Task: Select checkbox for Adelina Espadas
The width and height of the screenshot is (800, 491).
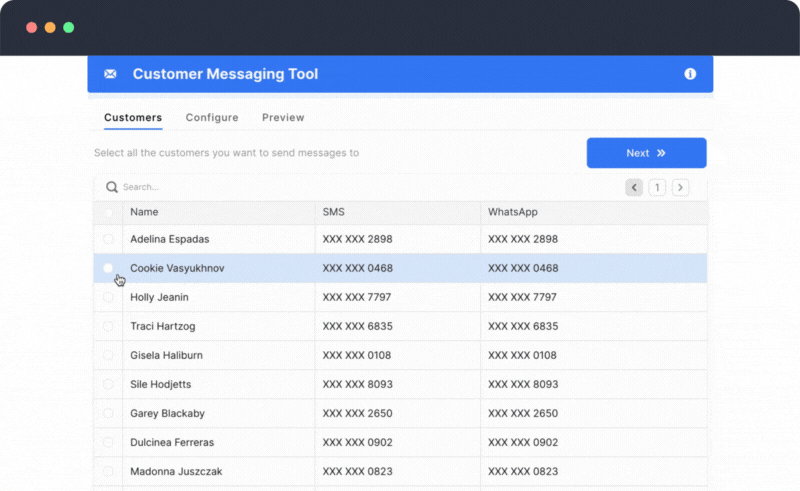Action: (108, 240)
